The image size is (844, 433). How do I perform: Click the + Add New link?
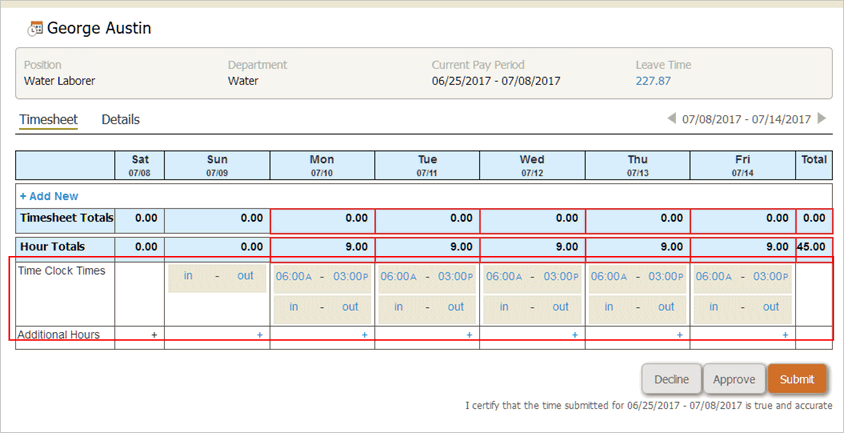[49, 196]
